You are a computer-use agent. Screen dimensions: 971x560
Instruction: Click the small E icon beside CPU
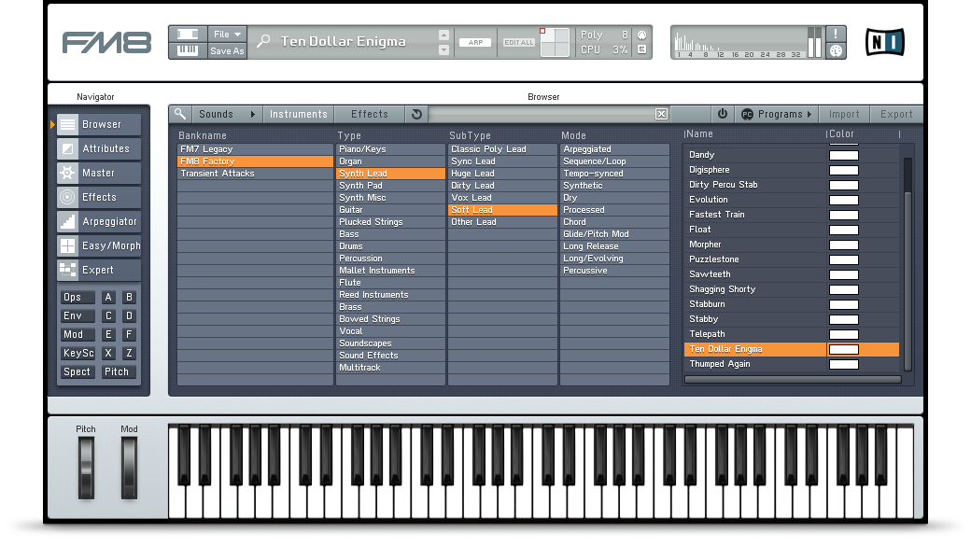coord(642,49)
